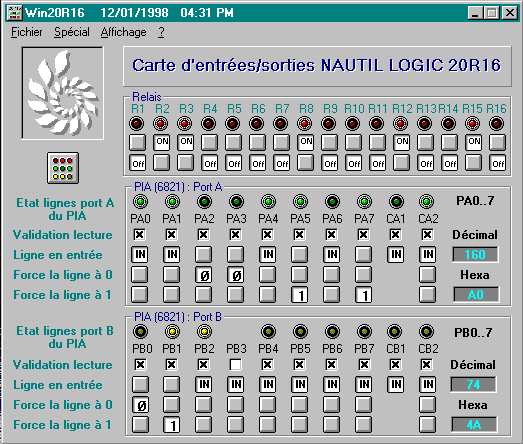
Task: Click relay R15 lit red LED
Action: (473, 124)
